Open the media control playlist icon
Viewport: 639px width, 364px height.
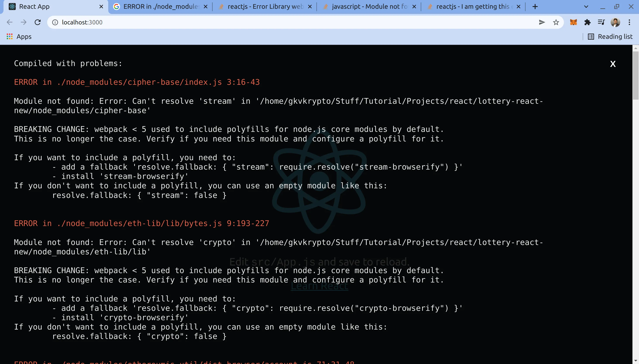point(601,22)
